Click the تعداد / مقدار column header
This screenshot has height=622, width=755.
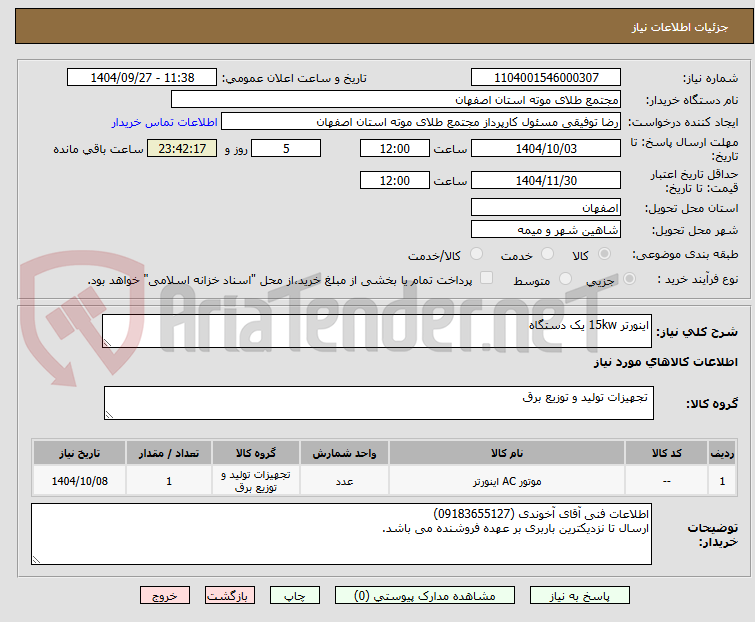[x=169, y=453]
